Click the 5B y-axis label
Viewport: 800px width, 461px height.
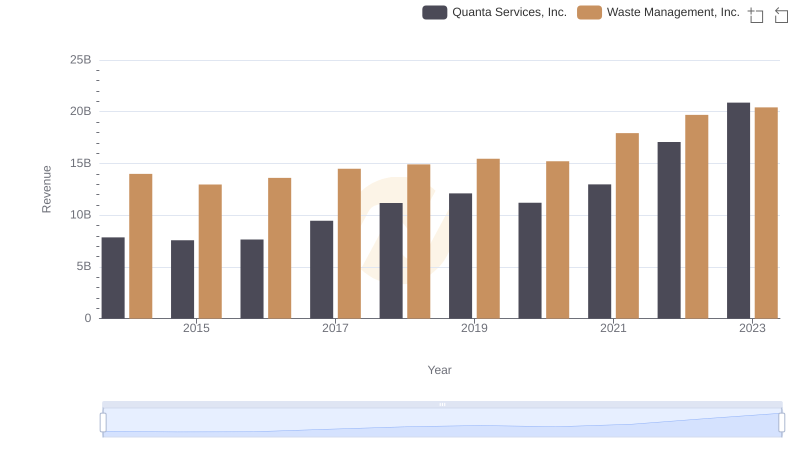tap(84, 266)
